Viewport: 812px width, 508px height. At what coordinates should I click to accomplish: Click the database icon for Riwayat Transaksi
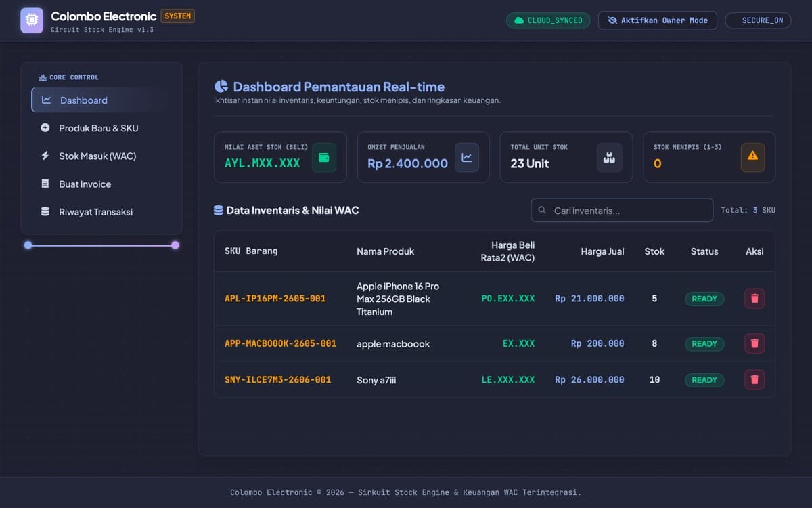pyautogui.click(x=45, y=211)
